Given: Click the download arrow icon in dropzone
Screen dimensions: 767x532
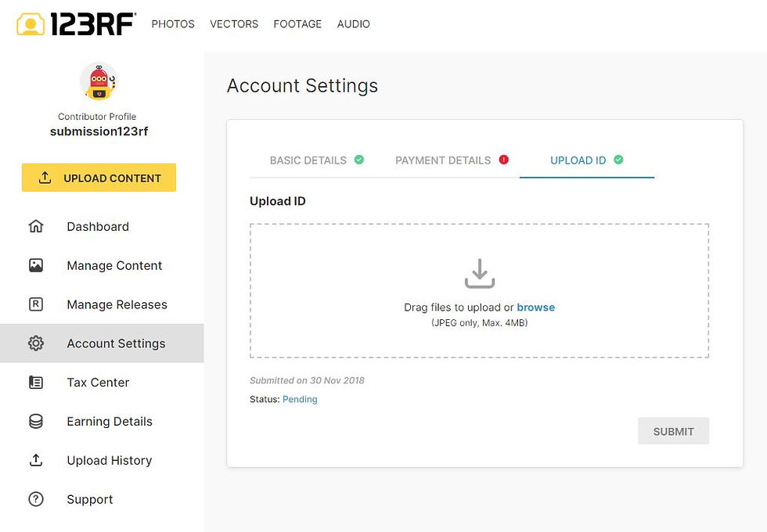Looking at the screenshot, I should tap(479, 273).
